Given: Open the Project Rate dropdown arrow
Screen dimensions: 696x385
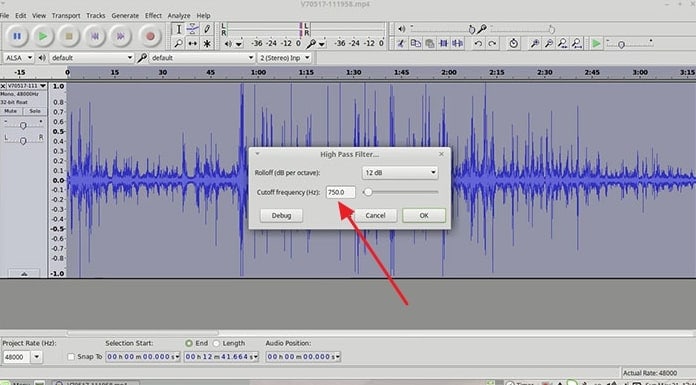Looking at the screenshot, I should 36,357.
